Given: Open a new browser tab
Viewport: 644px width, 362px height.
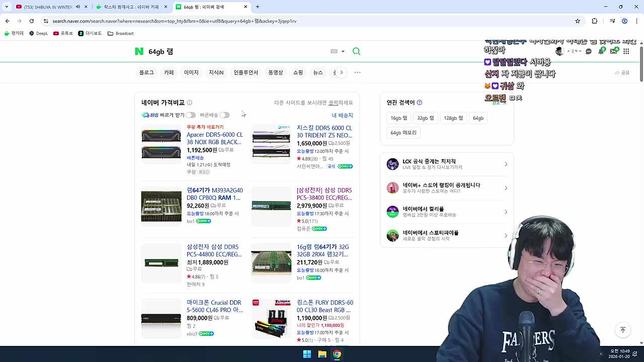Looking at the screenshot, I should [258, 7].
